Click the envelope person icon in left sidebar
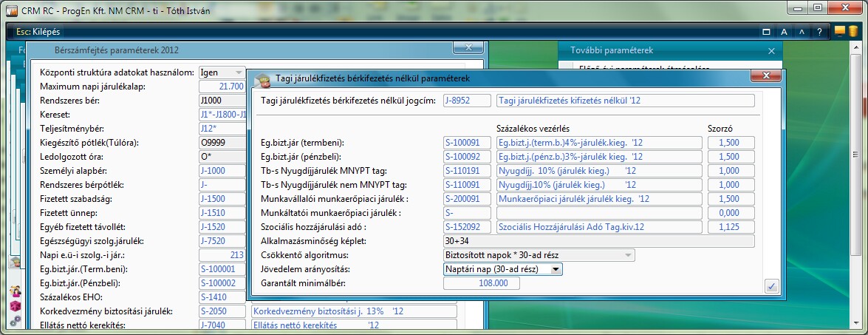Image resolution: width=868 pixels, height=335 pixels. tap(15, 263)
